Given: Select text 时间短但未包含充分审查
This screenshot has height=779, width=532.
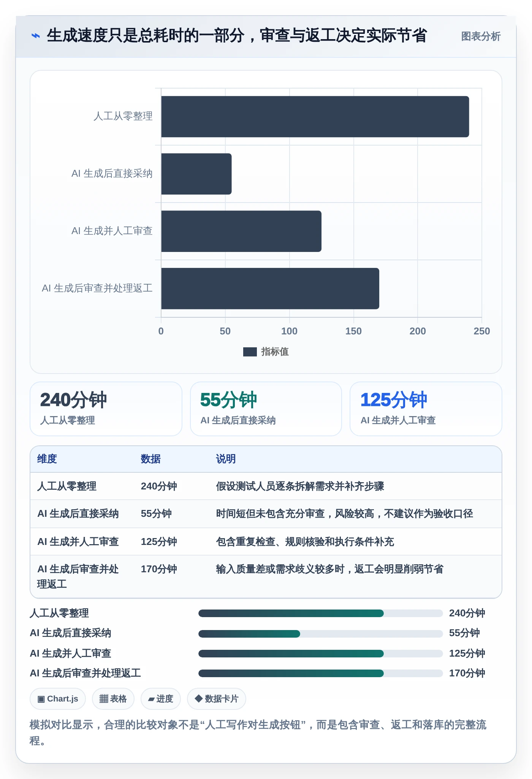Looking at the screenshot, I should click(x=270, y=514).
